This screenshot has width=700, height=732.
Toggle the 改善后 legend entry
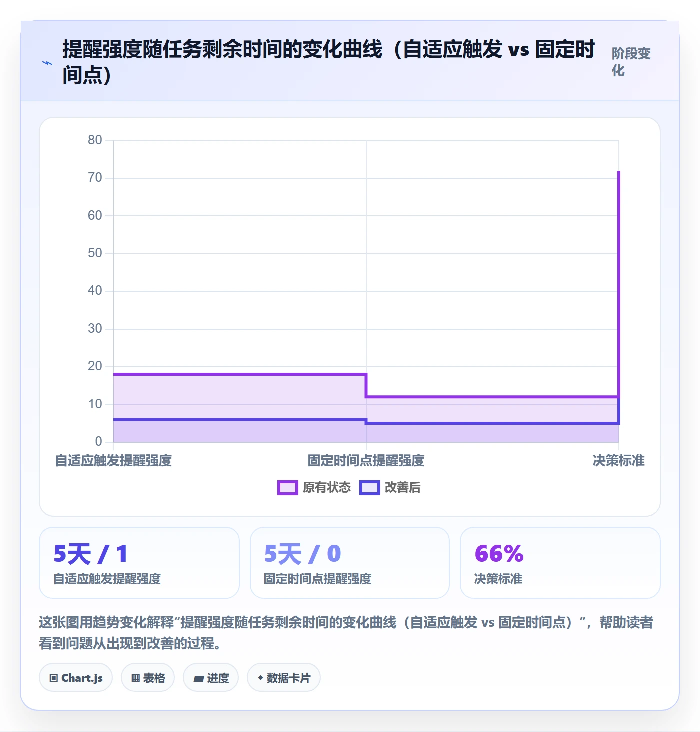pos(390,487)
